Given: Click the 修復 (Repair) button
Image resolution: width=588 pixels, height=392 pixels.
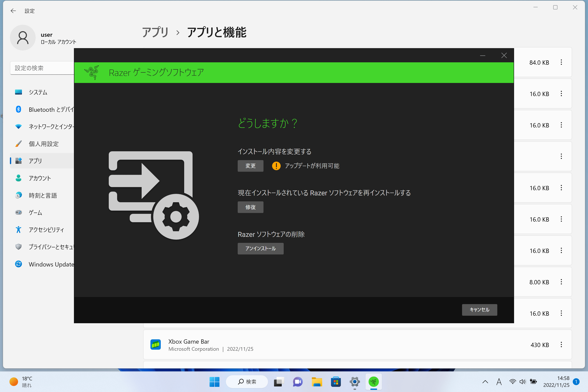Looking at the screenshot, I should 250,207.
